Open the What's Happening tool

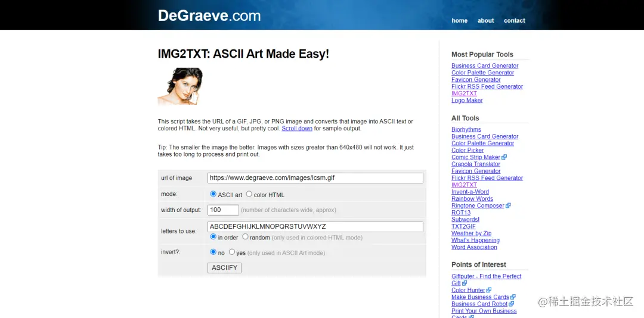[x=476, y=241]
